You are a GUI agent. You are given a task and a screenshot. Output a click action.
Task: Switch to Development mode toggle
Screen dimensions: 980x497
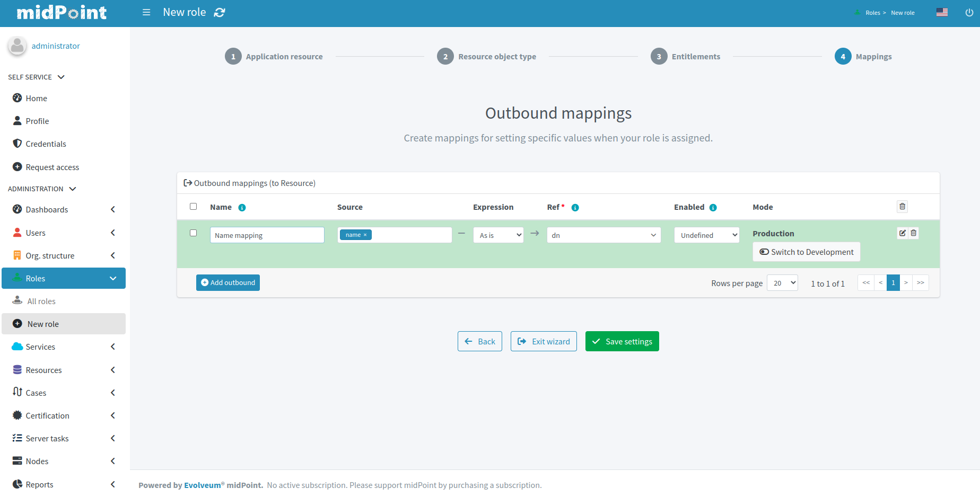click(806, 252)
